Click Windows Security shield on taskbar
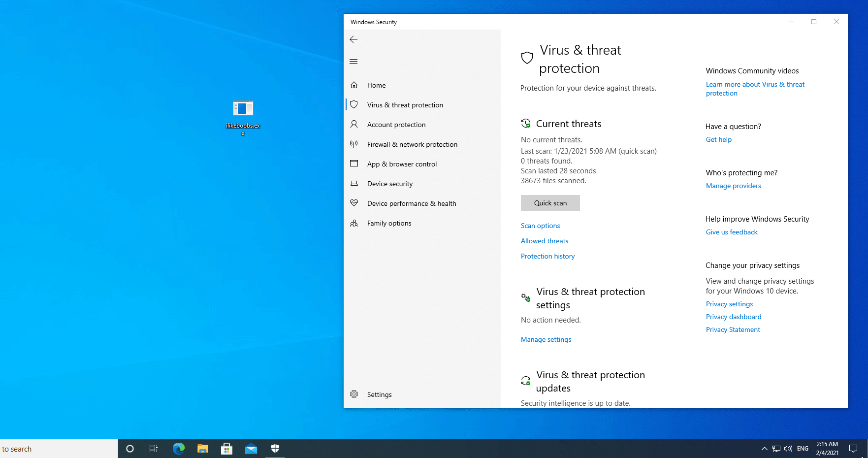This screenshot has height=458, width=868. point(275,448)
